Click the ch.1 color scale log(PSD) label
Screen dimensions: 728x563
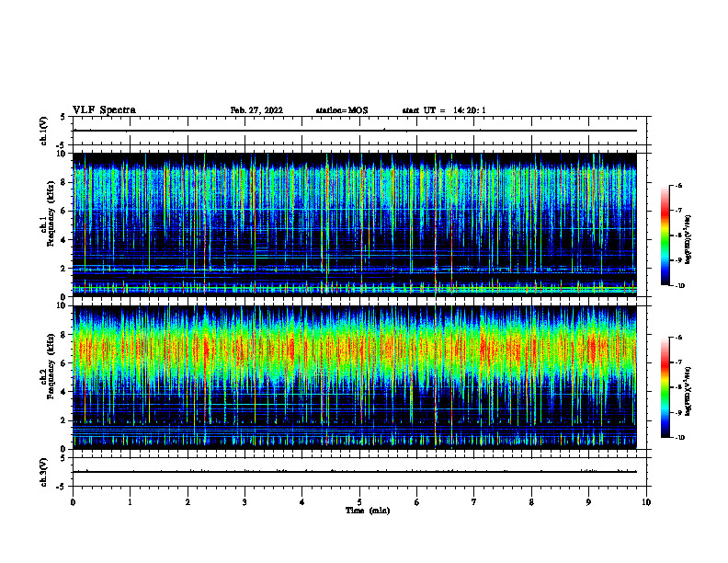click(x=688, y=240)
